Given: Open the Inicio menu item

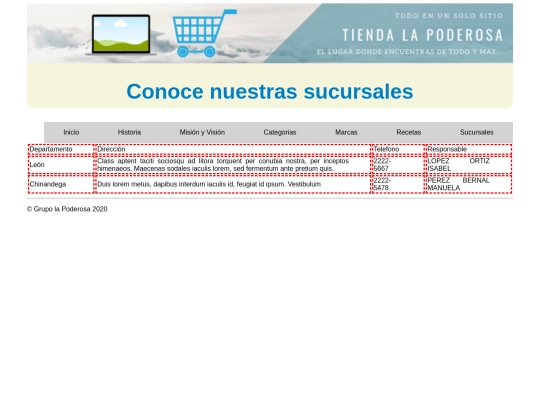Looking at the screenshot, I should (x=71, y=132).
